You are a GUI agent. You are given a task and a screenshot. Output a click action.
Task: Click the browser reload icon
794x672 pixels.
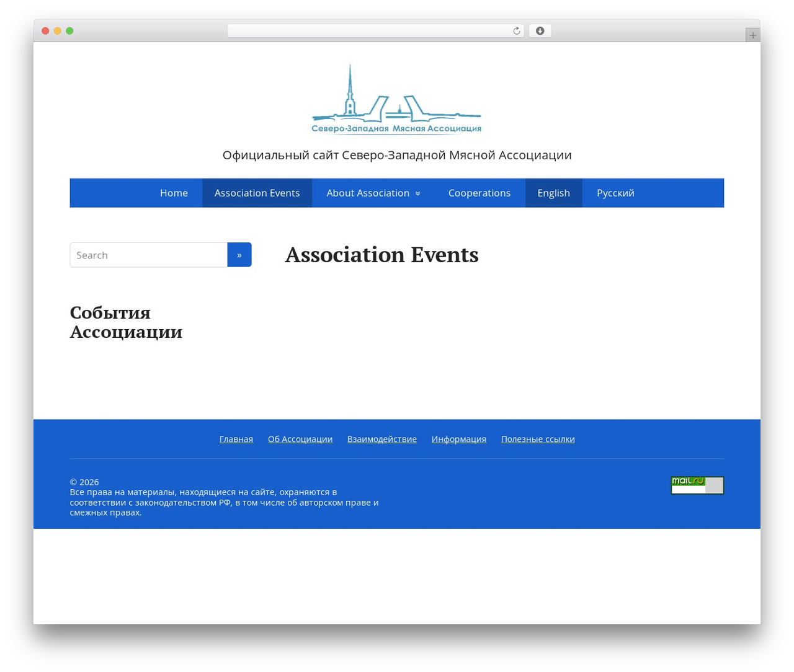pyautogui.click(x=516, y=31)
